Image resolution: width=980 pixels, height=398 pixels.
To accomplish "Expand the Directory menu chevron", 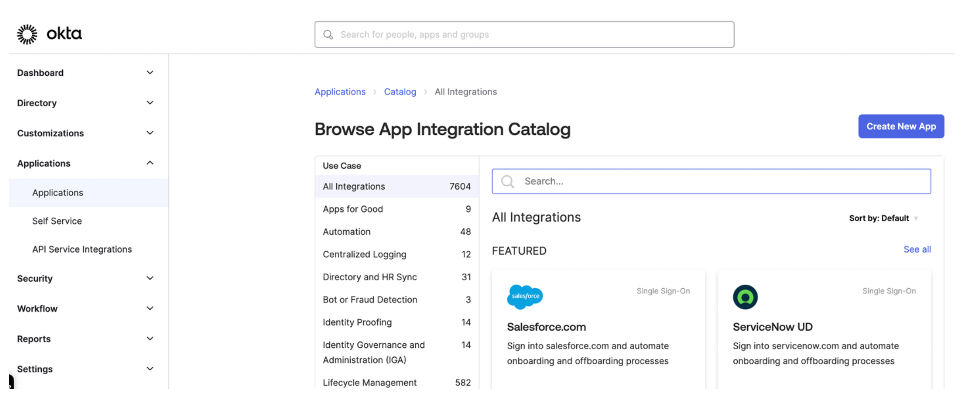I will [150, 103].
